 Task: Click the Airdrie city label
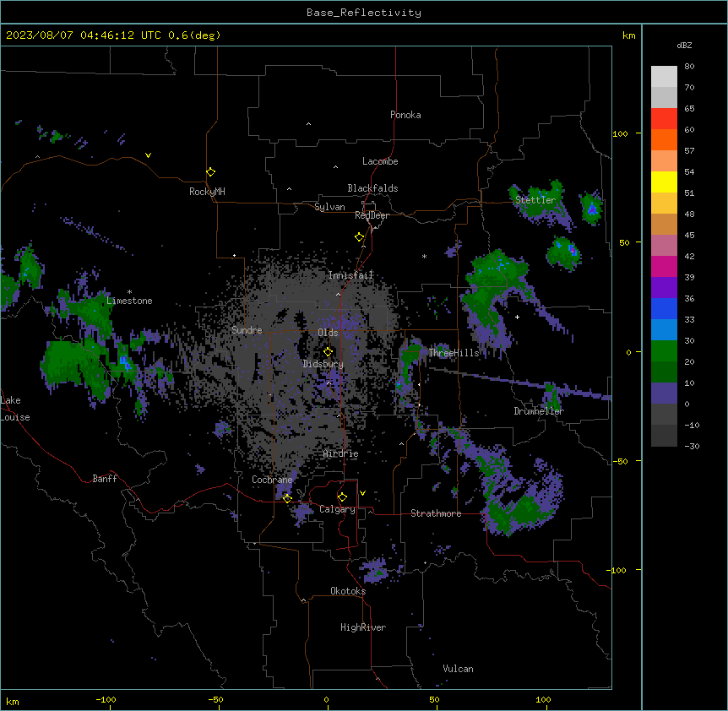(341, 453)
